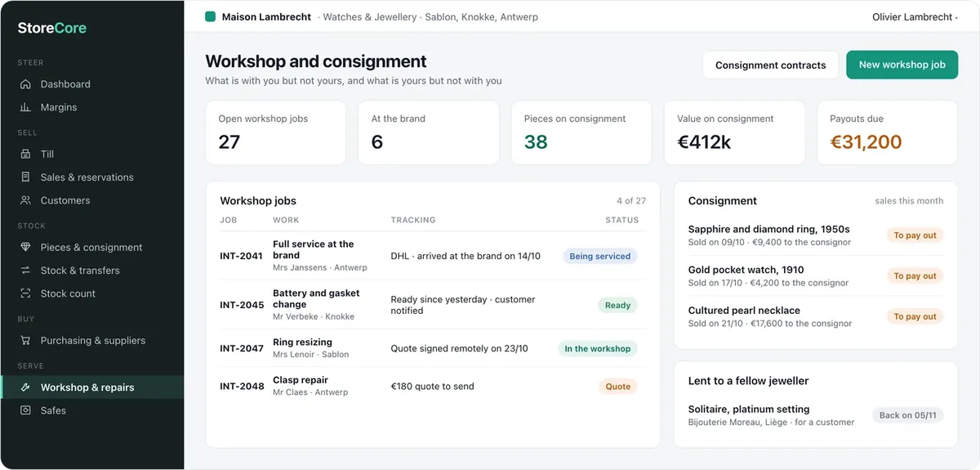980x470 pixels.
Task: Click 'Ready since yesterday · customer notified' text
Action: click(463, 305)
